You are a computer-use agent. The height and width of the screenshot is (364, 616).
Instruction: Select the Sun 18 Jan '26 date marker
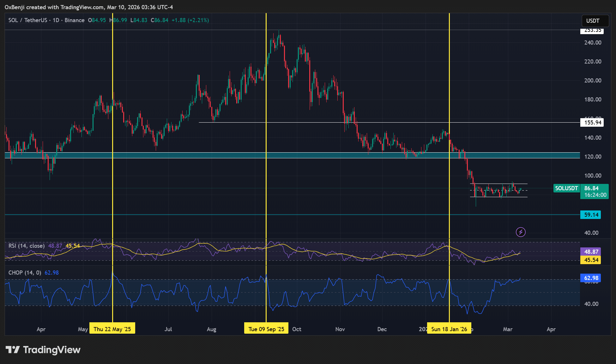tap(449, 329)
